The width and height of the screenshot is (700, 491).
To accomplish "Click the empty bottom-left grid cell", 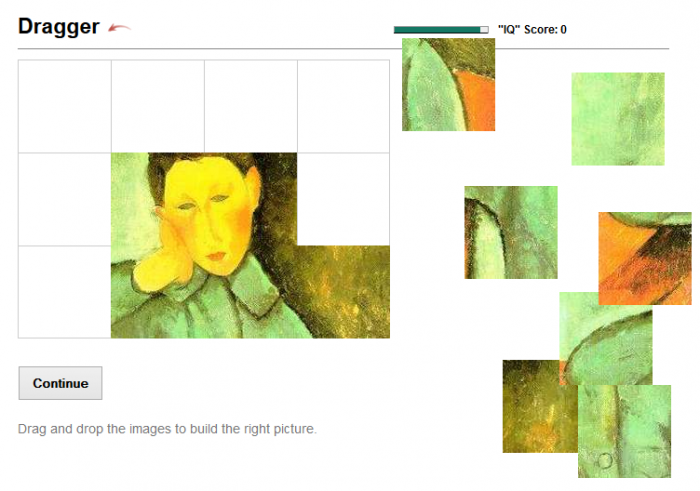I will (x=65, y=292).
